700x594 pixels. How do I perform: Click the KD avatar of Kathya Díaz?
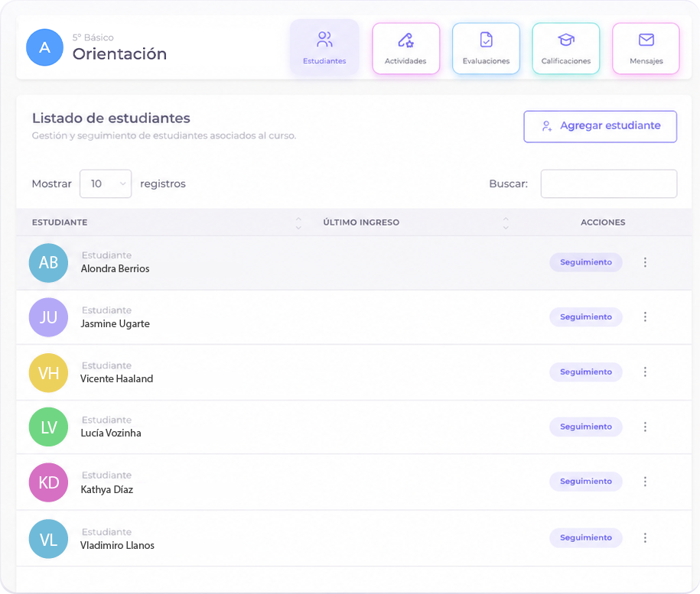pos(48,482)
